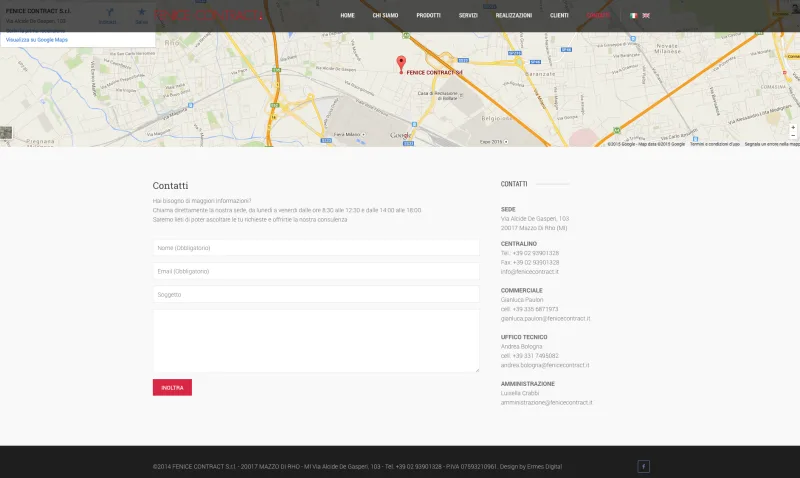
Task: Open the CLIENTI menu item
Action: [x=559, y=15]
